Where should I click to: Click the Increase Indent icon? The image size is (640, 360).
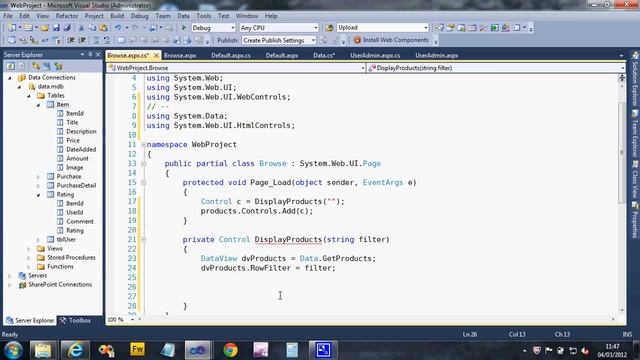click(82, 40)
